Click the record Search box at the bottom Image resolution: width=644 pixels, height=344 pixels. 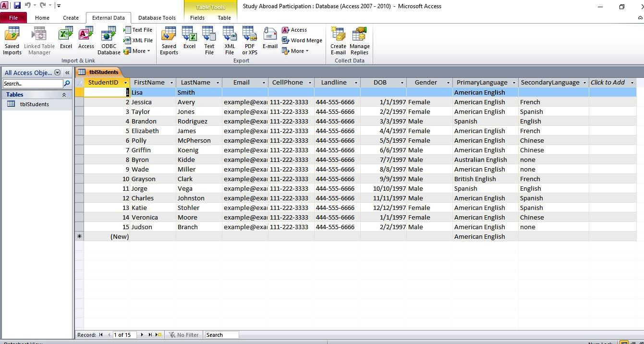[221, 335]
